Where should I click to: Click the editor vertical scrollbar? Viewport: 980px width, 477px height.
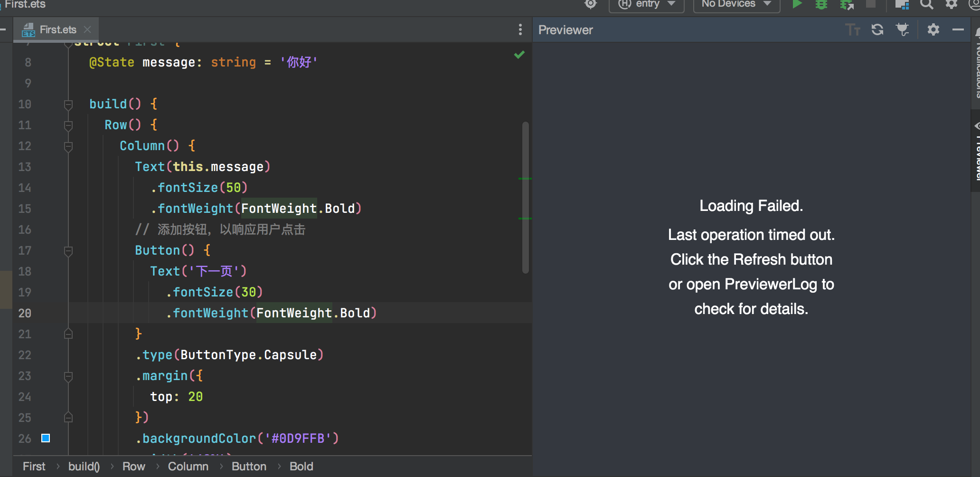(x=526, y=198)
